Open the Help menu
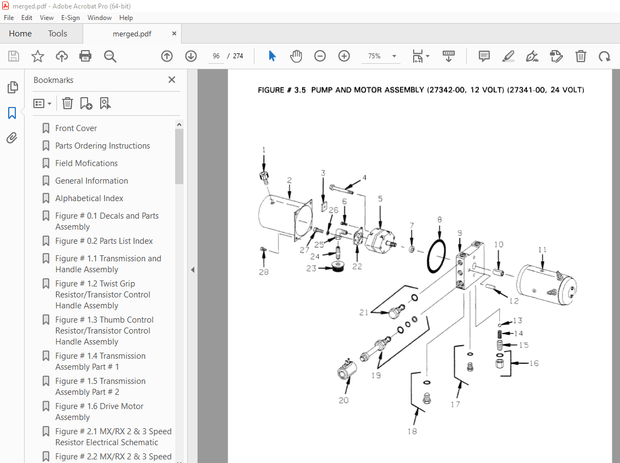Viewport: 620px width, 463px height. (126, 18)
